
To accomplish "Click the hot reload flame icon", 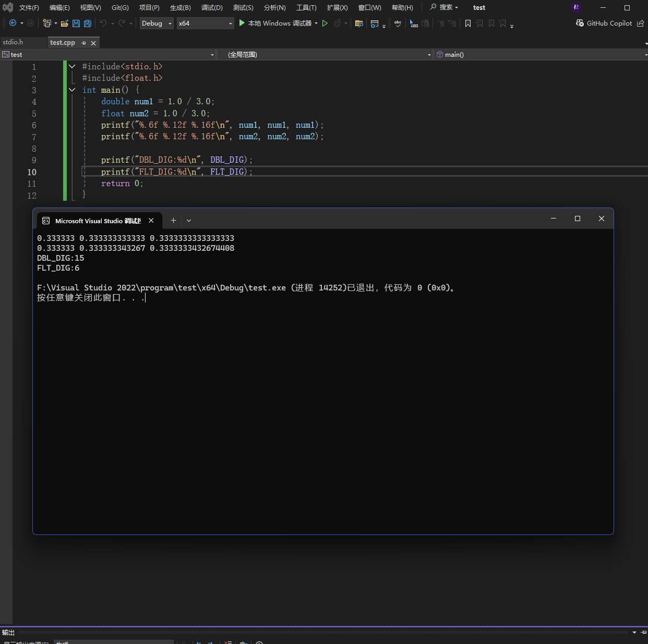I will pyautogui.click(x=338, y=23).
